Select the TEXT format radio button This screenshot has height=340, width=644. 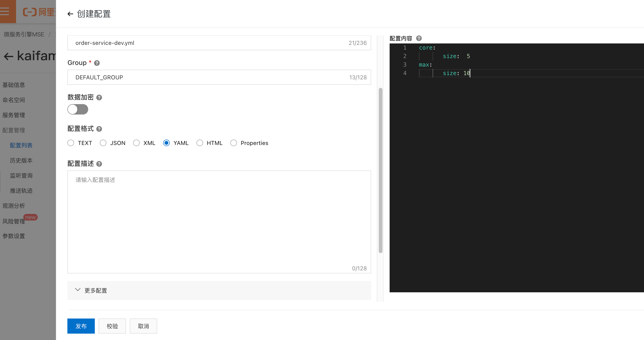pos(71,143)
